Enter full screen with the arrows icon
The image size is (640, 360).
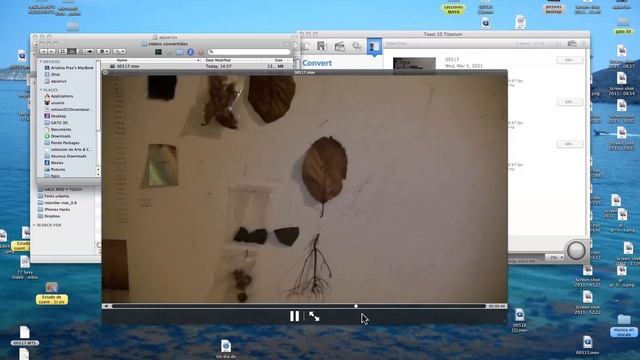tap(314, 316)
